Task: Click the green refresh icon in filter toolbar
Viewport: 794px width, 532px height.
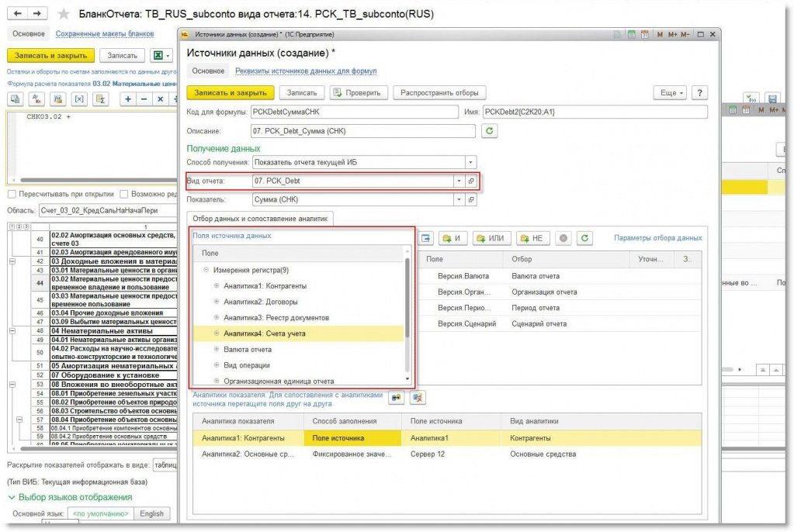Action: coord(586,238)
